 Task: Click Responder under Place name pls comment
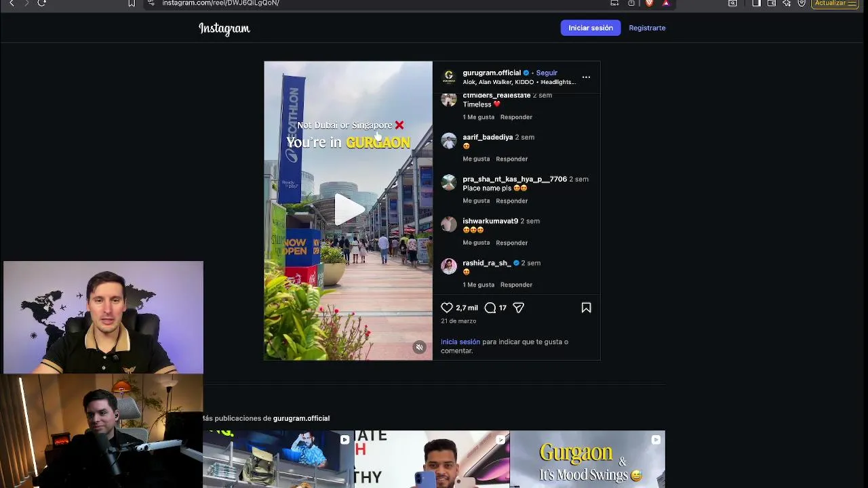(511, 201)
